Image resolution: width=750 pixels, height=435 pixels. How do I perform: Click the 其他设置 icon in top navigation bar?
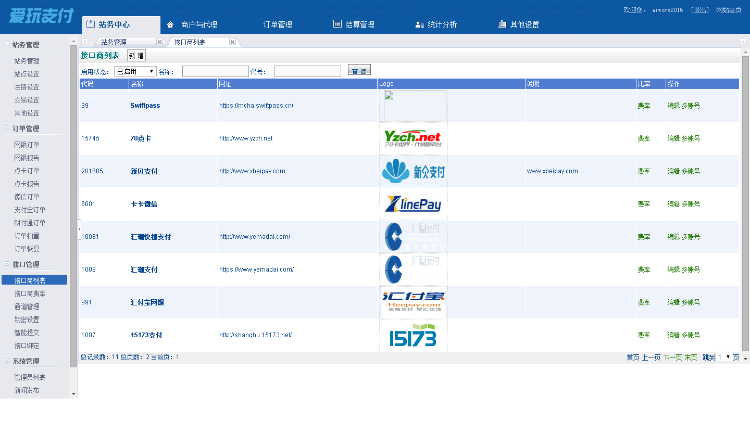[x=502, y=24]
